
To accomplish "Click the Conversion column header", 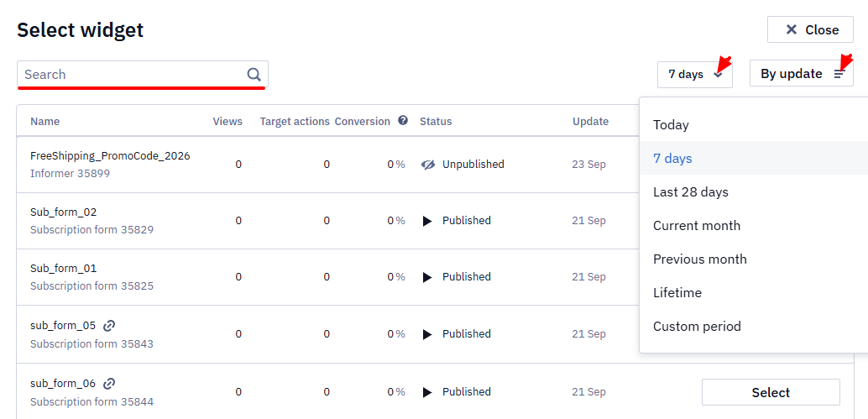I will [362, 121].
